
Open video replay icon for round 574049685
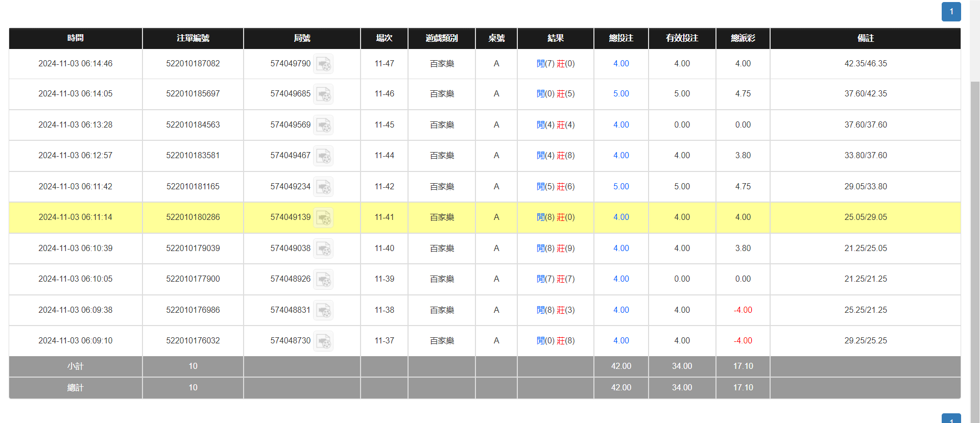click(323, 94)
